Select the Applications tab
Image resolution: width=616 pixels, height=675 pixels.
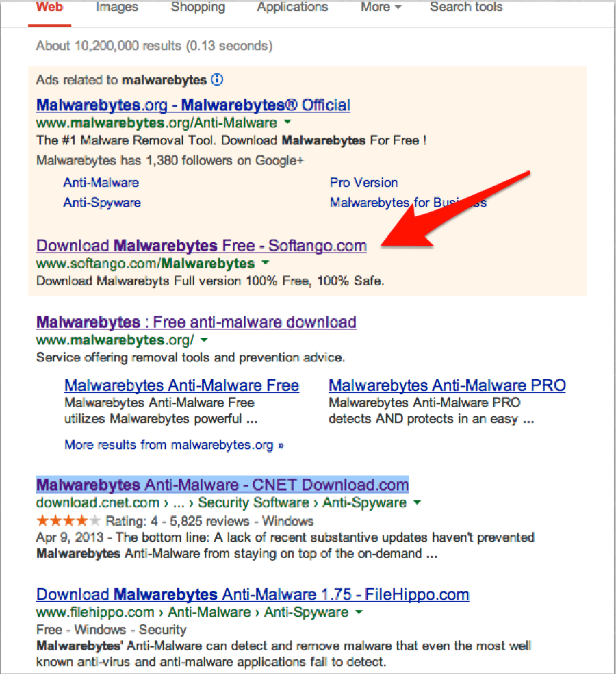pos(292,8)
